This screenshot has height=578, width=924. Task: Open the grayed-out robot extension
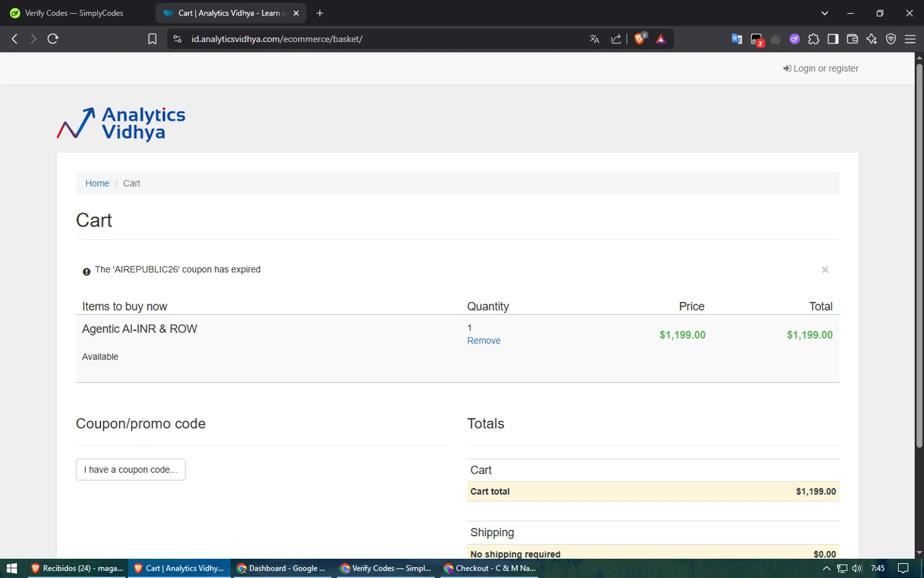(776, 39)
